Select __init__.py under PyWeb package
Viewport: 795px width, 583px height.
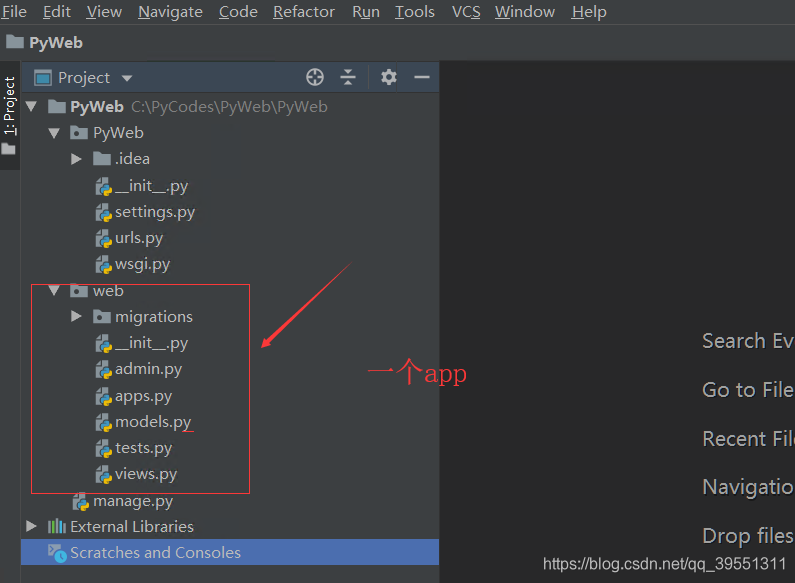[x=151, y=186]
